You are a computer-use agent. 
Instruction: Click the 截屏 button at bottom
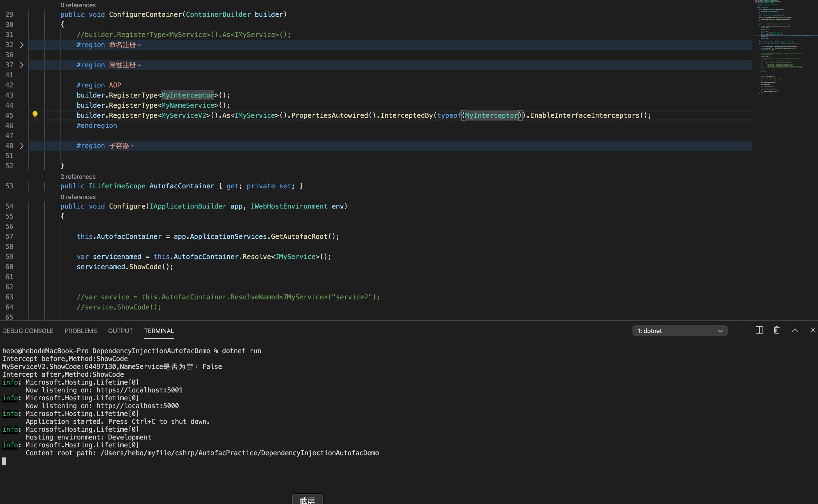307,499
